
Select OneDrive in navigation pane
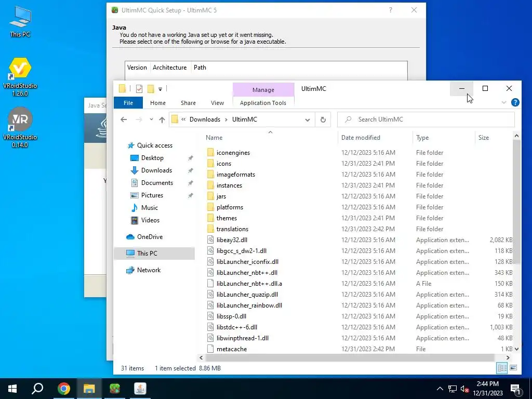coord(150,237)
